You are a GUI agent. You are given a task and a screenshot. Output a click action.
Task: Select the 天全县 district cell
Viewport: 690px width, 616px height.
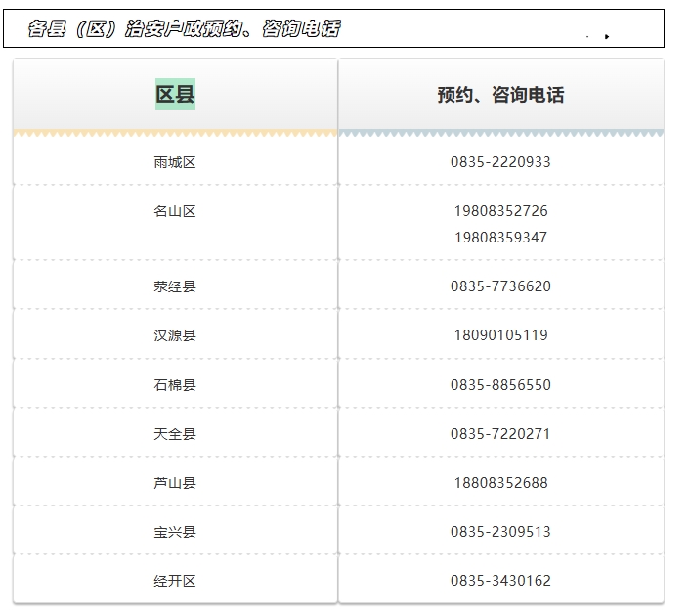pos(175,434)
